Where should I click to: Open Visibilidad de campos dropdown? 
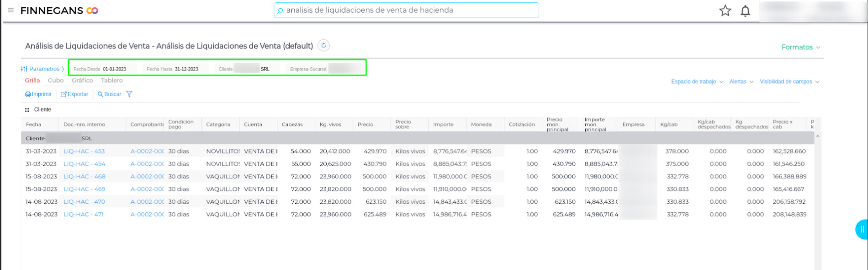pos(789,81)
